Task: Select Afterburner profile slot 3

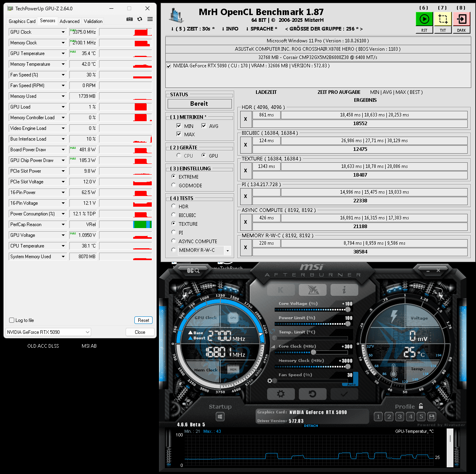Action: (400, 417)
